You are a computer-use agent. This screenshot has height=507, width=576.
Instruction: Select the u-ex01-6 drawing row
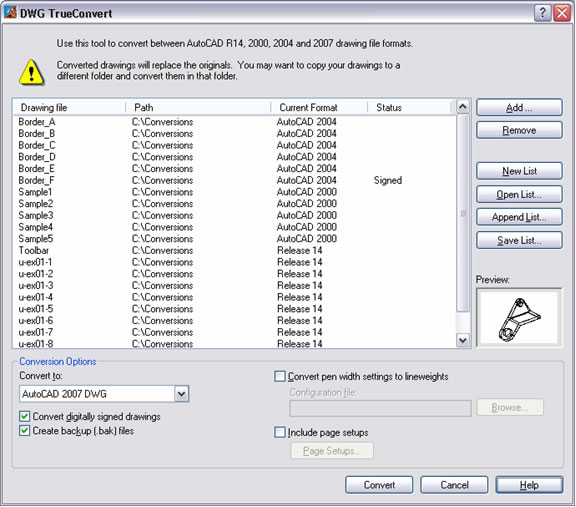[235, 321]
